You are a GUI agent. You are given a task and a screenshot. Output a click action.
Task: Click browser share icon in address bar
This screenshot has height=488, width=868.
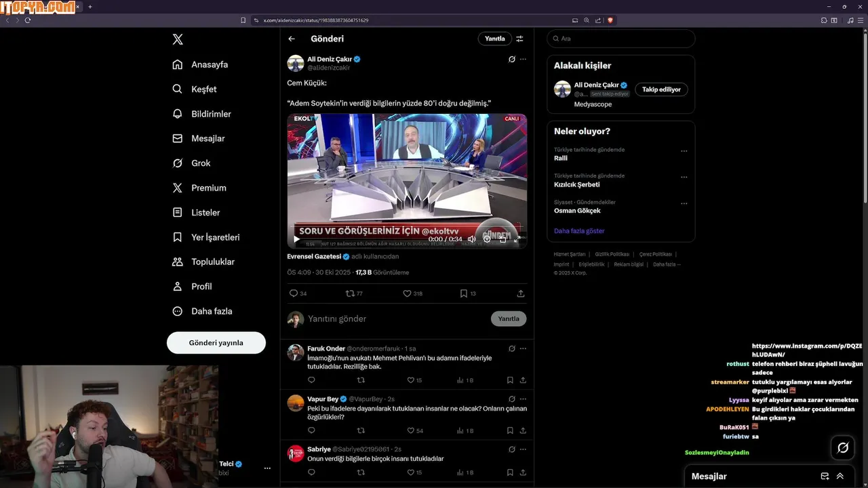pyautogui.click(x=597, y=20)
